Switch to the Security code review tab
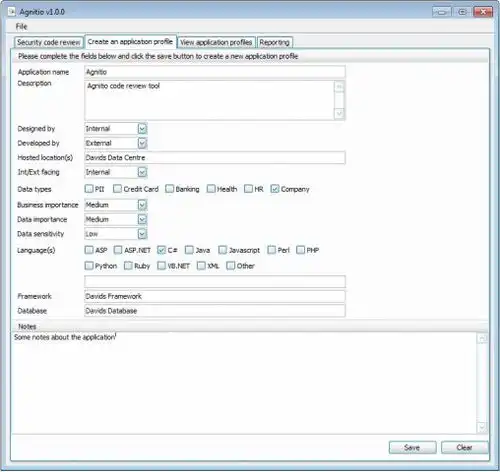 (x=49, y=42)
